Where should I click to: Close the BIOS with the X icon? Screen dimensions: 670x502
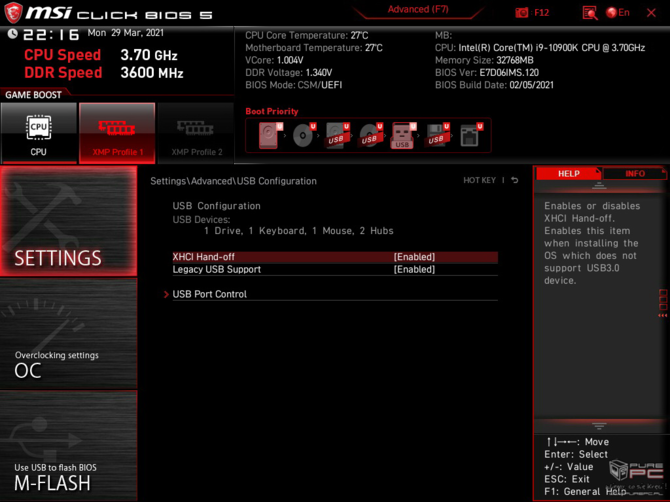651,13
